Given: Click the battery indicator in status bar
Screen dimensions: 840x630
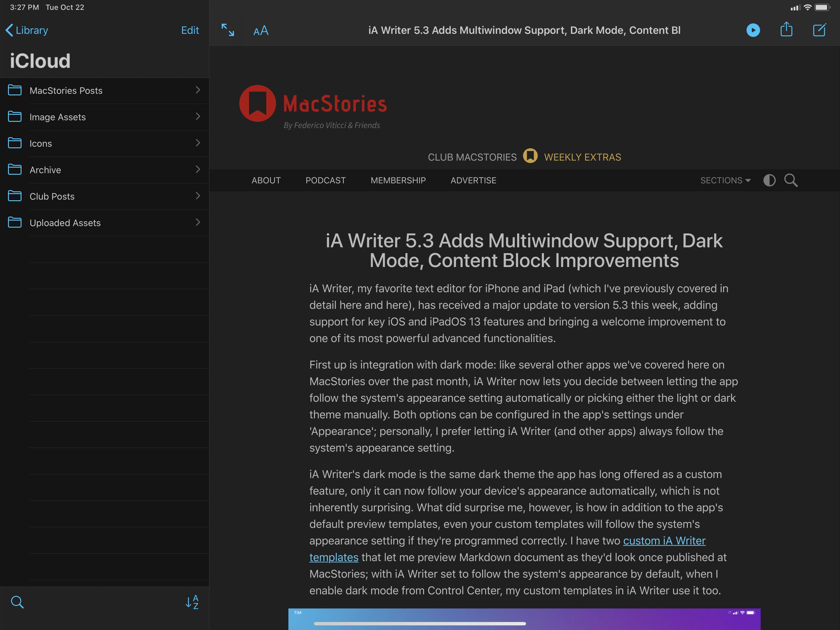Looking at the screenshot, I should (822, 7).
